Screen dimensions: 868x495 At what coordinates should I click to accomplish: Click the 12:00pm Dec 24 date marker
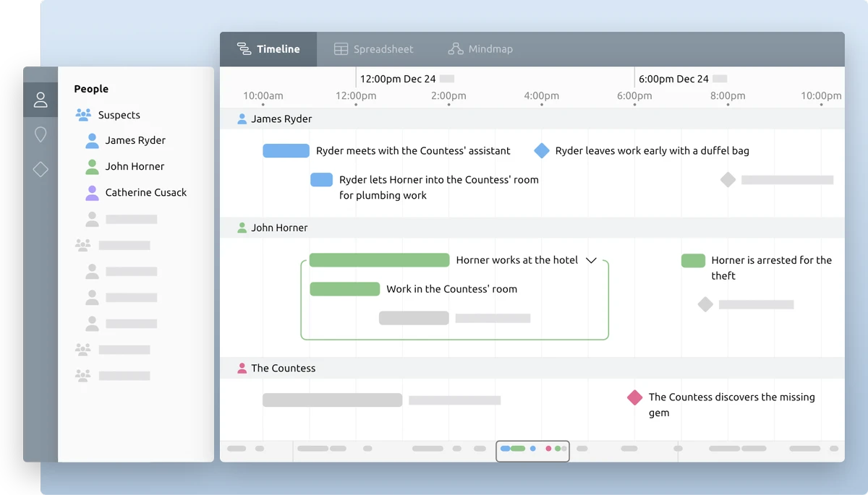[398, 79]
